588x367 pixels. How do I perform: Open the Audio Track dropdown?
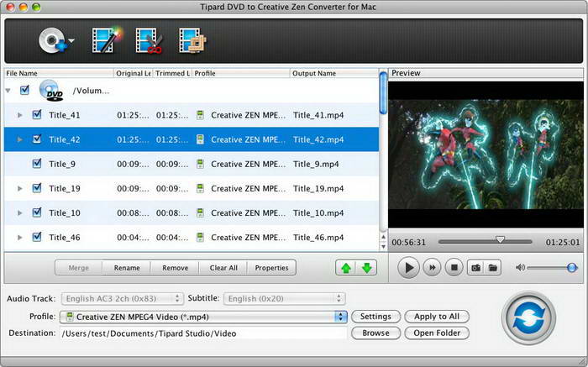coord(123,298)
